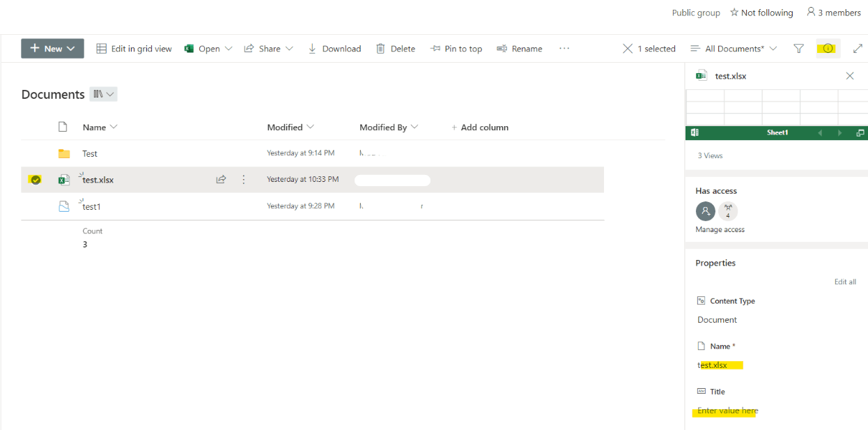Open the test1 file
The width and height of the screenshot is (868, 430).
pos(92,206)
